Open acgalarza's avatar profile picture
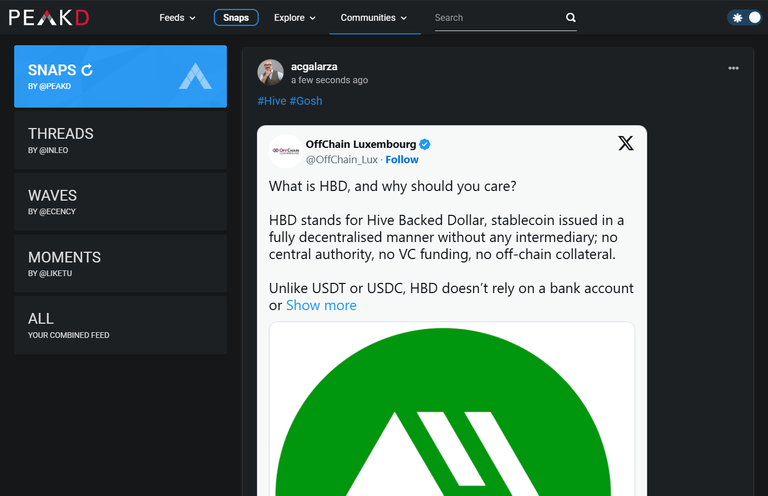The image size is (768, 496). tap(270, 72)
